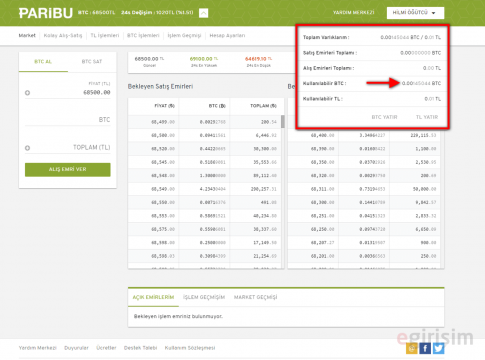Image resolution: width=485 pixels, height=360 pixels.
Task: Click the Satış Emirleri Toplamı row
Action: [372, 53]
